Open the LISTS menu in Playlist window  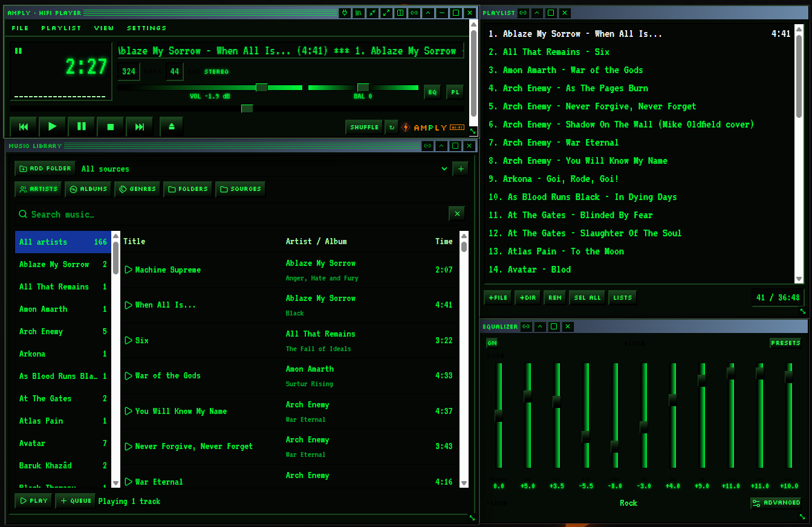pyautogui.click(x=622, y=297)
